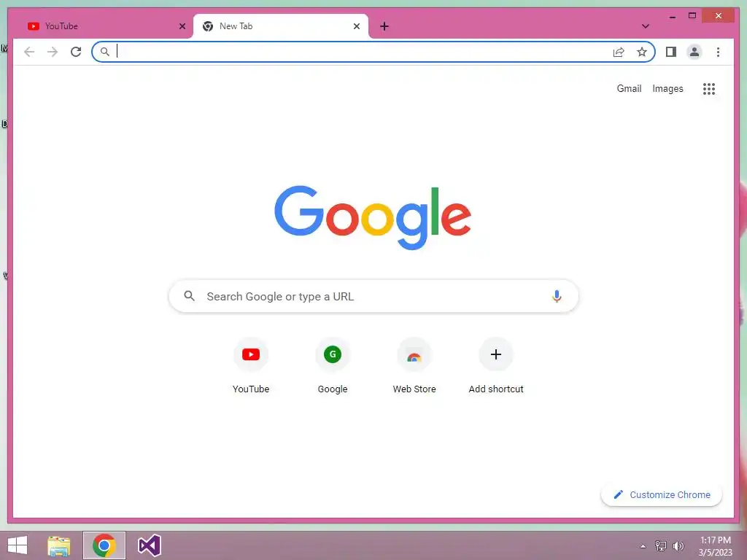The height and width of the screenshot is (560, 747).
Task: Click the magnifier icon in Google search box
Action: click(x=189, y=296)
